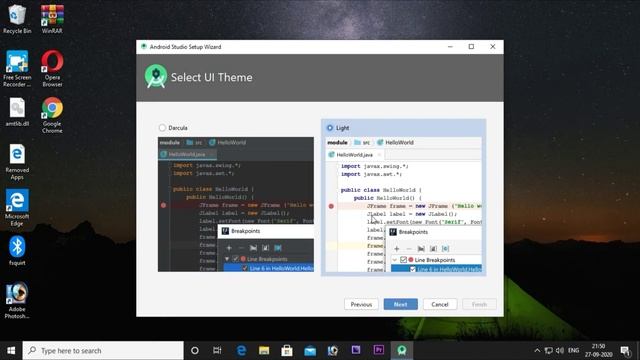This screenshot has height=360, width=640.
Task: Click the Android Studio logo in header
Action: coord(156,76)
